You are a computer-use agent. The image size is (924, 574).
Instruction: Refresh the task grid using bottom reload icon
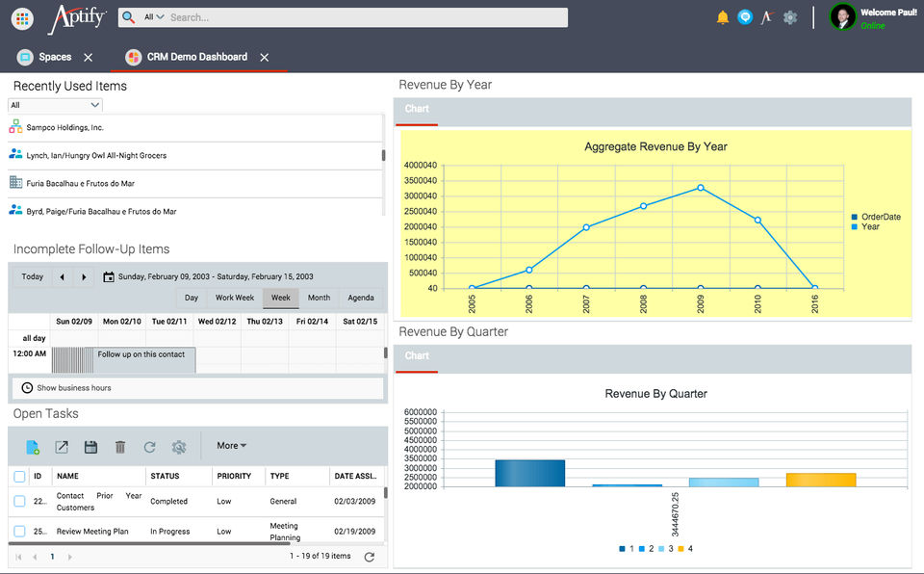pos(369,557)
